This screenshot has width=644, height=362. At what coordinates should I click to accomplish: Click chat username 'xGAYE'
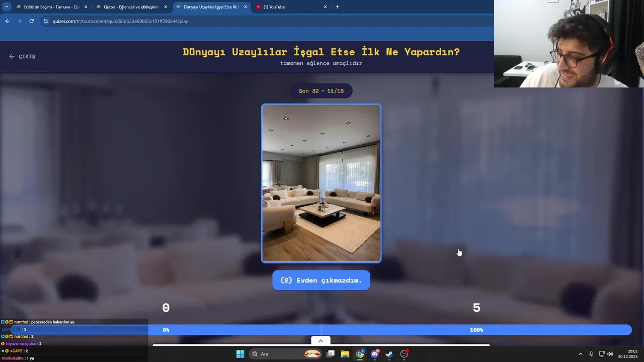(x=16, y=351)
